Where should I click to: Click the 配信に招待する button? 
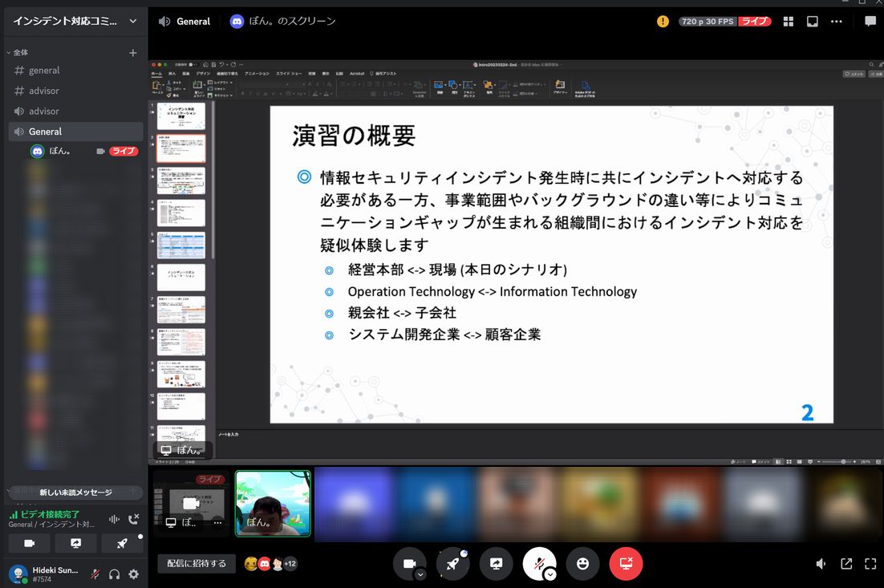pyautogui.click(x=196, y=563)
